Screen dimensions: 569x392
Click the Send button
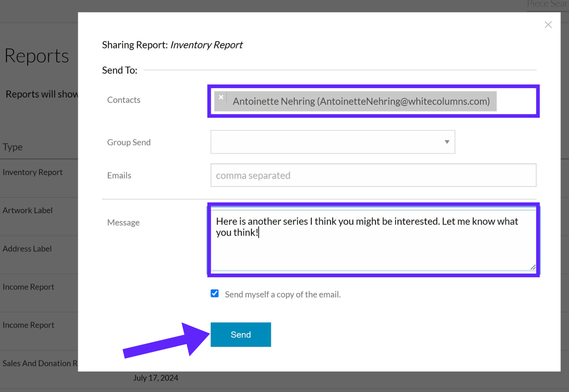(x=241, y=335)
